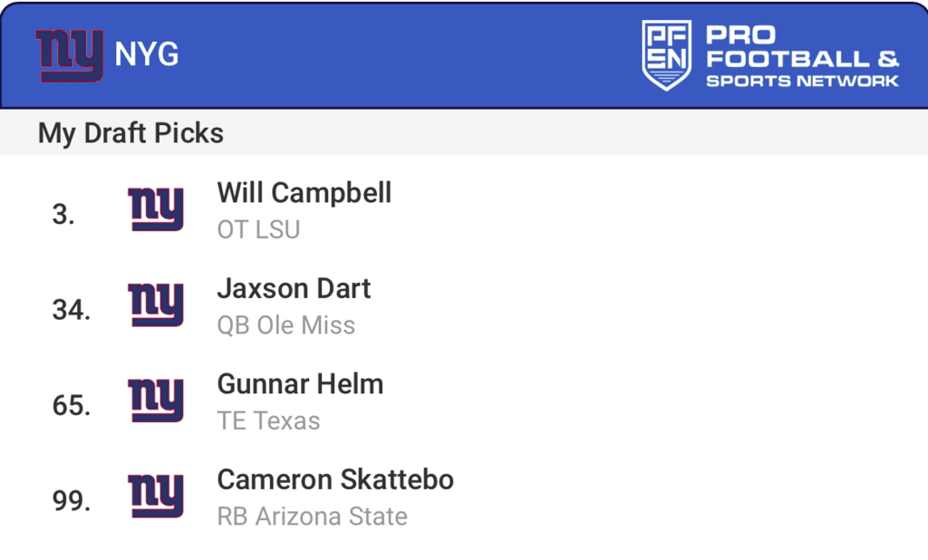This screenshot has width=928, height=560.
Task: Open Will Campbell's player name
Action: pyautogui.click(x=304, y=193)
